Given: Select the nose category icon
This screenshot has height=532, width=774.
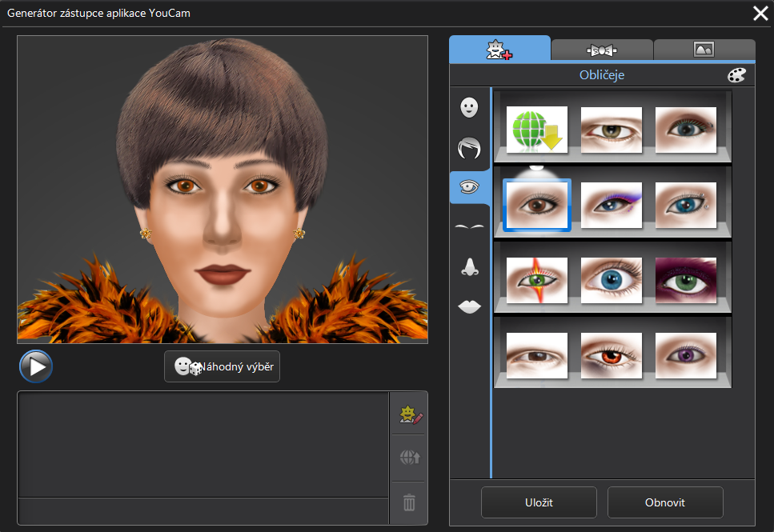Looking at the screenshot, I should pyautogui.click(x=470, y=267).
